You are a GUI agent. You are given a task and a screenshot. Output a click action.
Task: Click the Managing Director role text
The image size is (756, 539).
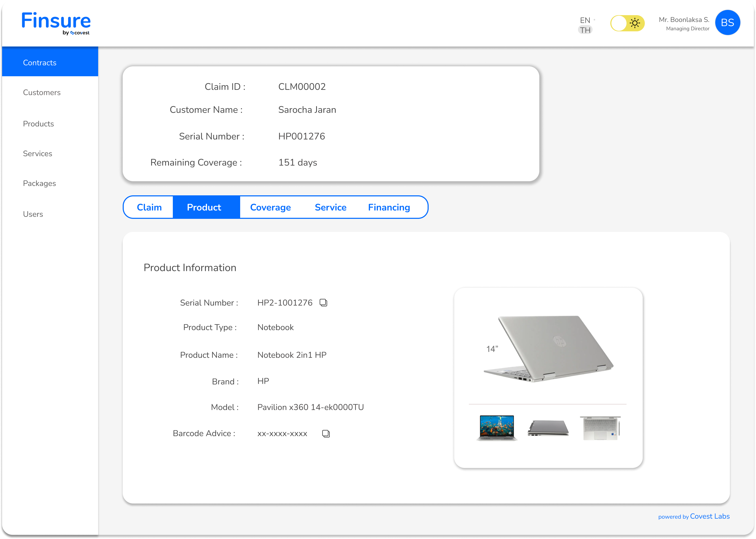687,28
